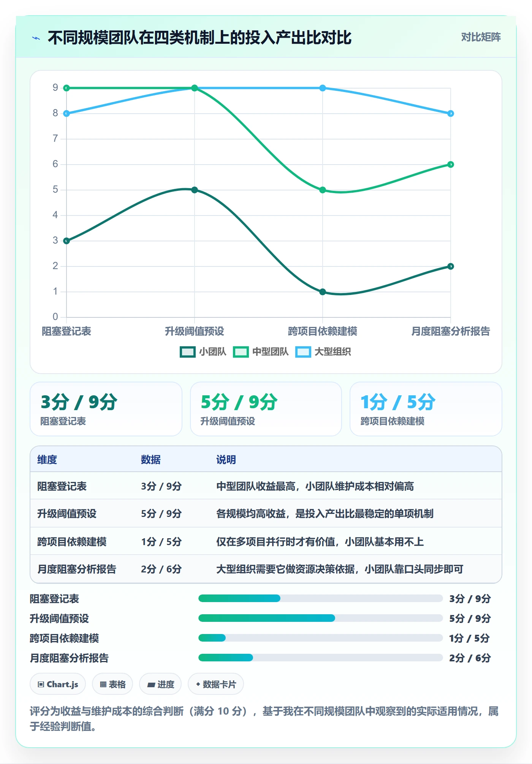Viewport: 532px width, 764px height.
Task: Select the 数据卡片 tag chip
Action: point(216,684)
